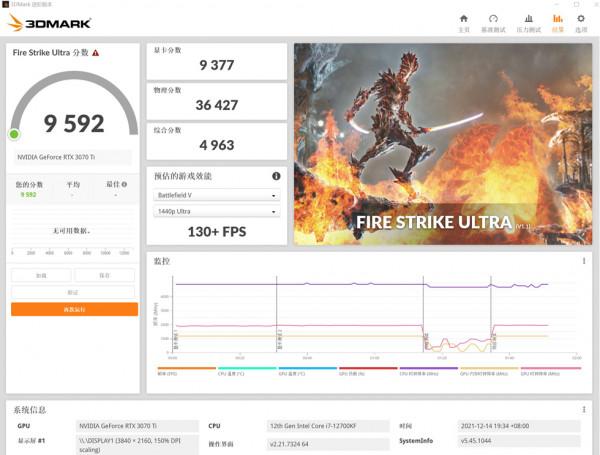Screen dimensions: 600x455
Task: Open the Battlefield V game dropdown
Action: 217,195
